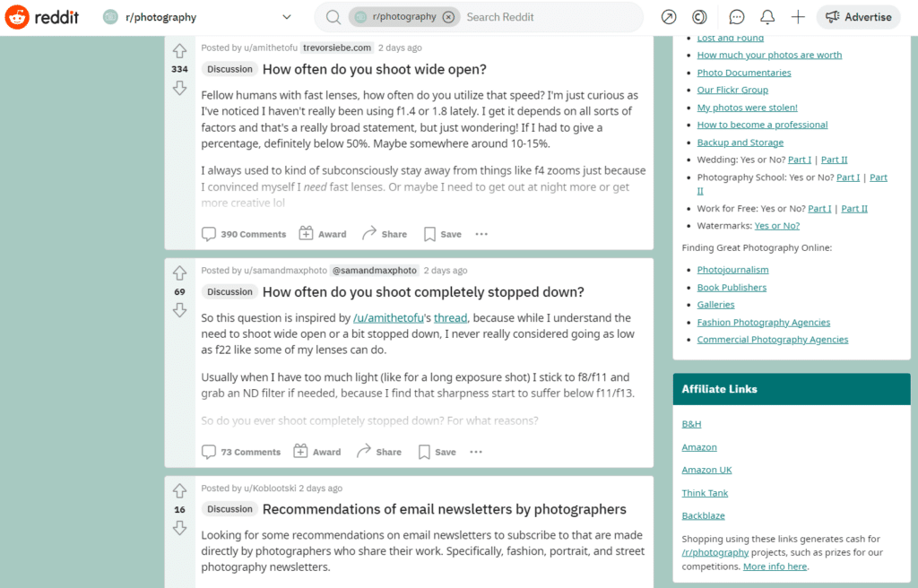918x588 pixels.
Task: Remove the r/photography search filter
Action: (x=448, y=17)
